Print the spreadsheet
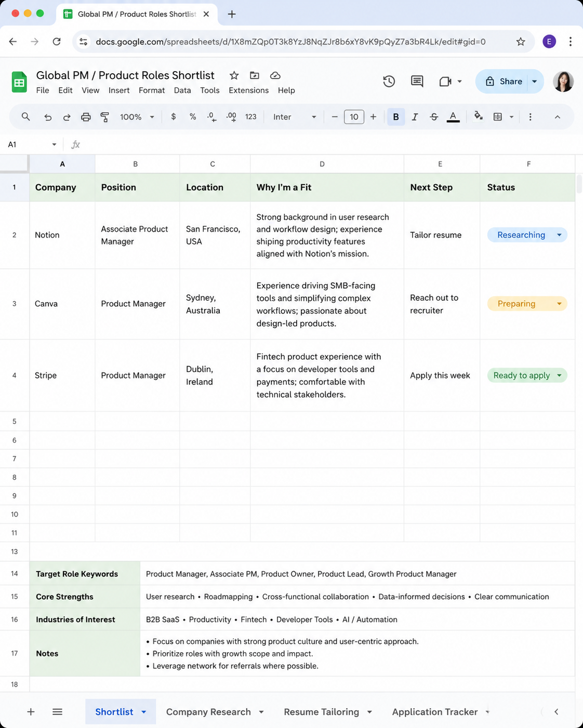 tap(86, 117)
